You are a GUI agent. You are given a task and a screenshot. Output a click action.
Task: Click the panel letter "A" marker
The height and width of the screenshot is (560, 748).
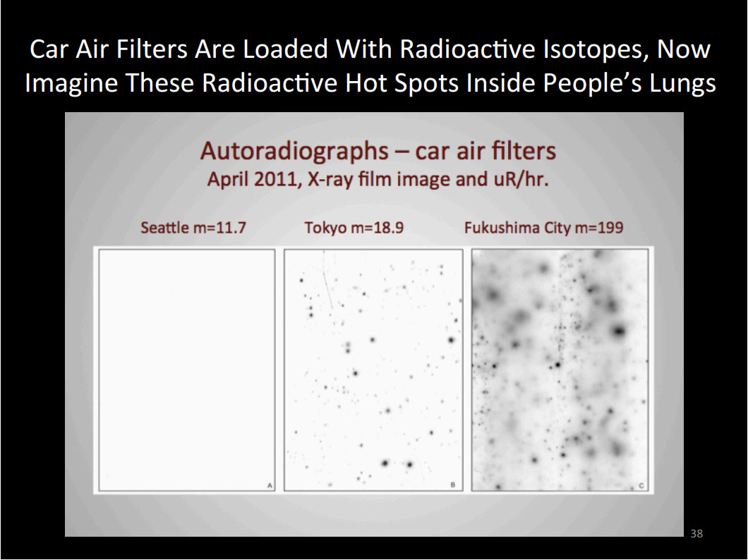point(270,485)
